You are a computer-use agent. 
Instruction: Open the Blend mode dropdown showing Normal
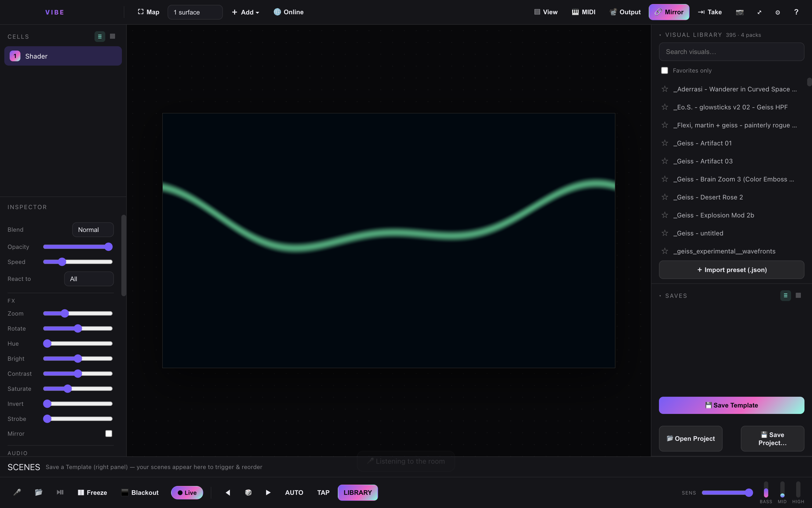93,230
